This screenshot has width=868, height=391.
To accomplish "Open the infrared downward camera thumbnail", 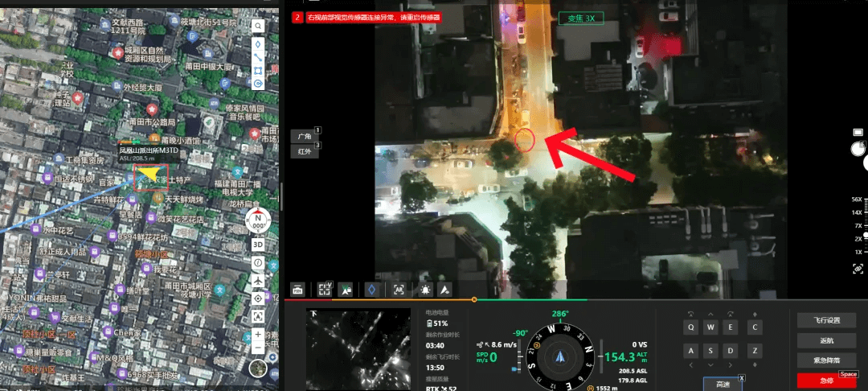I will [358, 349].
